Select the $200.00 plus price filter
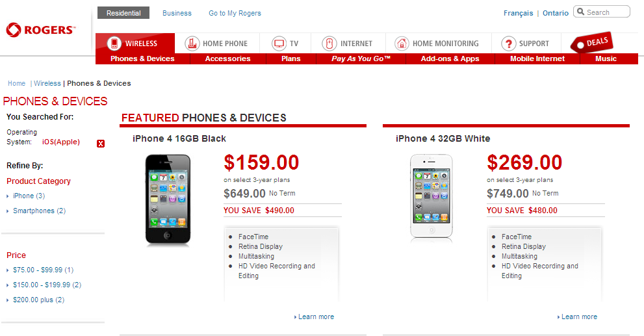Viewport: 644px width, 336px height. tap(38, 300)
